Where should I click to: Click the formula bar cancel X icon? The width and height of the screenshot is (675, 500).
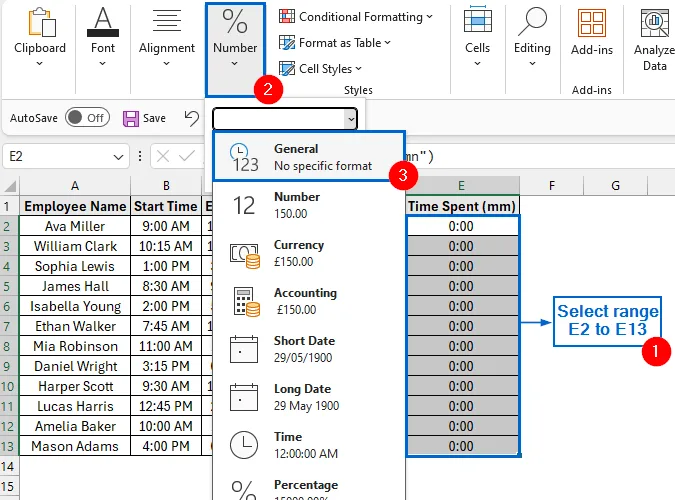tap(163, 156)
